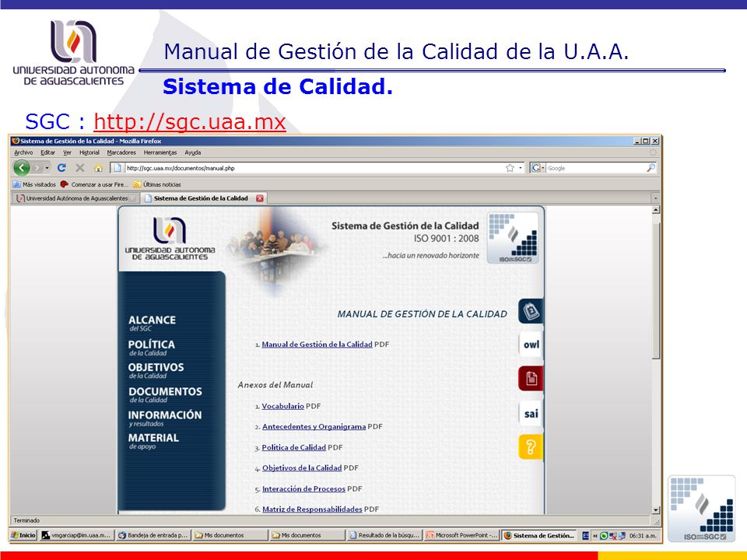The height and width of the screenshot is (560, 747).
Task: Select the Sistema de Gestión de la Calidad tab
Action: click(x=204, y=198)
